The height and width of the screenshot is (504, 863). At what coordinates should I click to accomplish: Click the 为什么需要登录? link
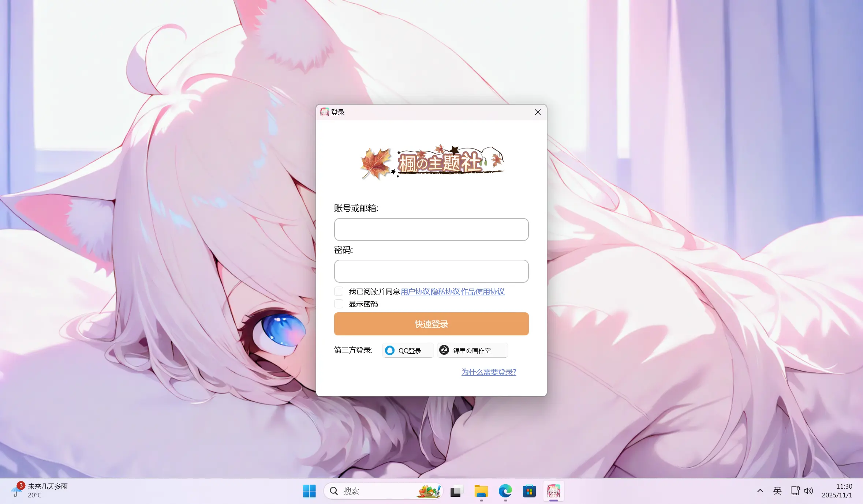coord(489,372)
